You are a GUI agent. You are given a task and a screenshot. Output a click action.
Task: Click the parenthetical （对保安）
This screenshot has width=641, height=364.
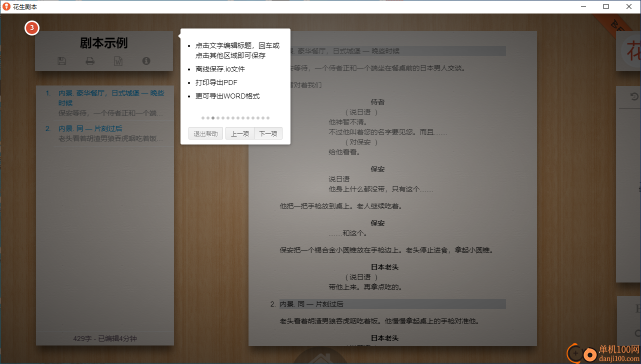pyautogui.click(x=361, y=142)
